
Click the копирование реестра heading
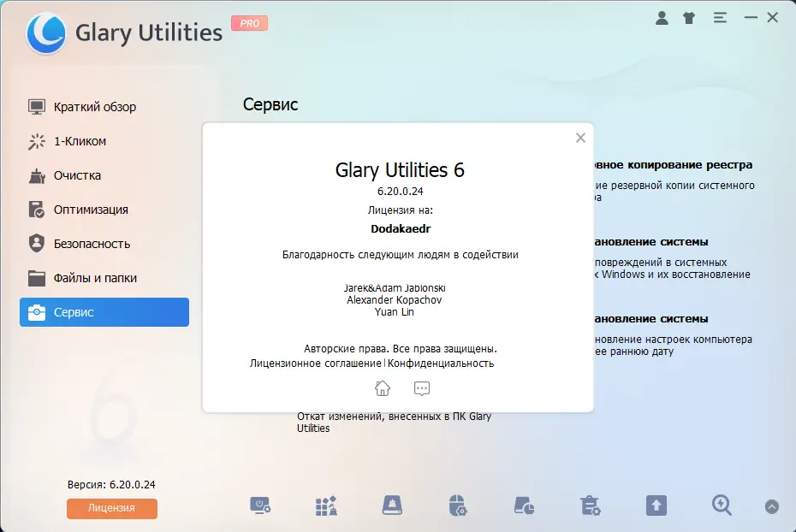click(x=673, y=165)
